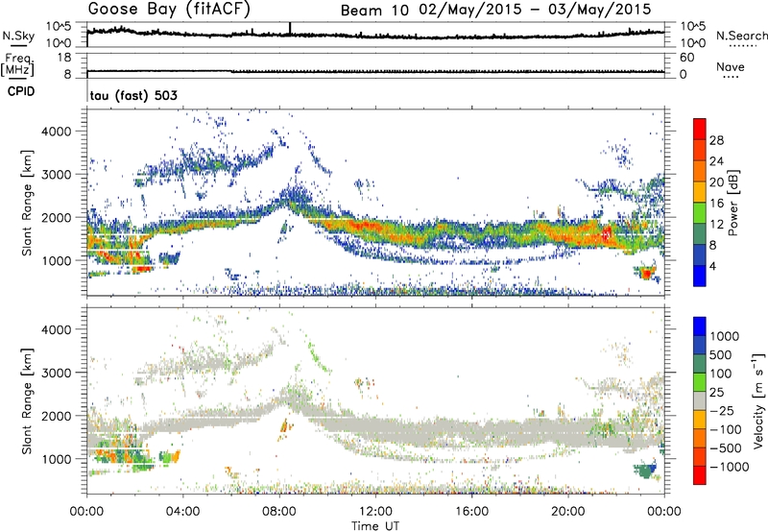Click 'Slant Range [km]' label of power panel
The image size is (768, 532).
pyautogui.click(x=27, y=203)
